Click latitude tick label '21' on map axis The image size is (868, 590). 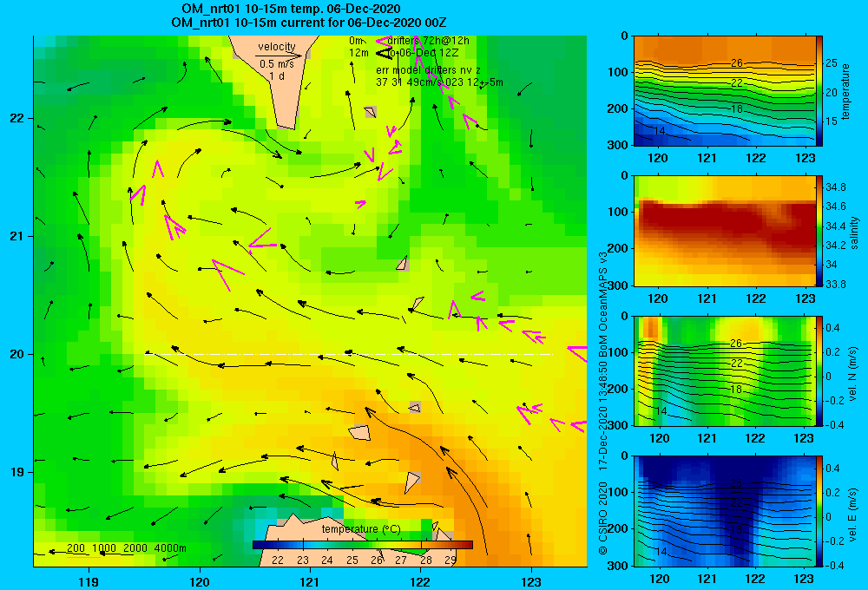tap(16, 236)
